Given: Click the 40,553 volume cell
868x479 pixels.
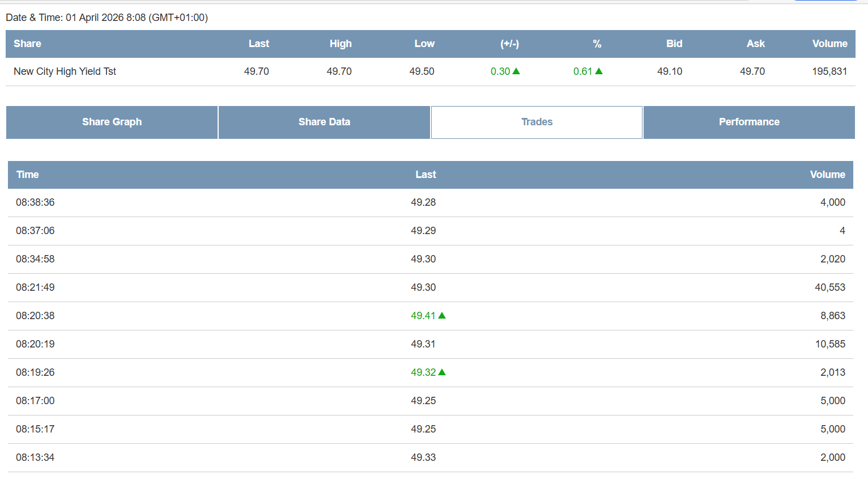Looking at the screenshot, I should (x=829, y=287).
